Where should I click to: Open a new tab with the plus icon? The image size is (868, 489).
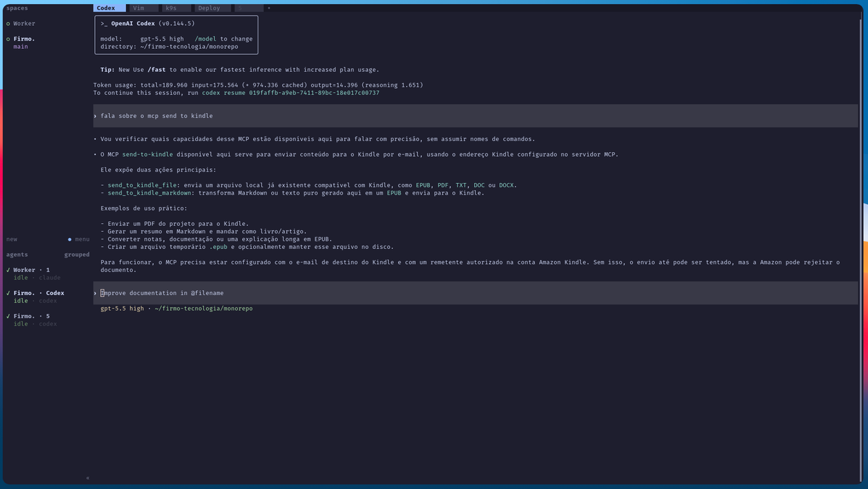269,8
